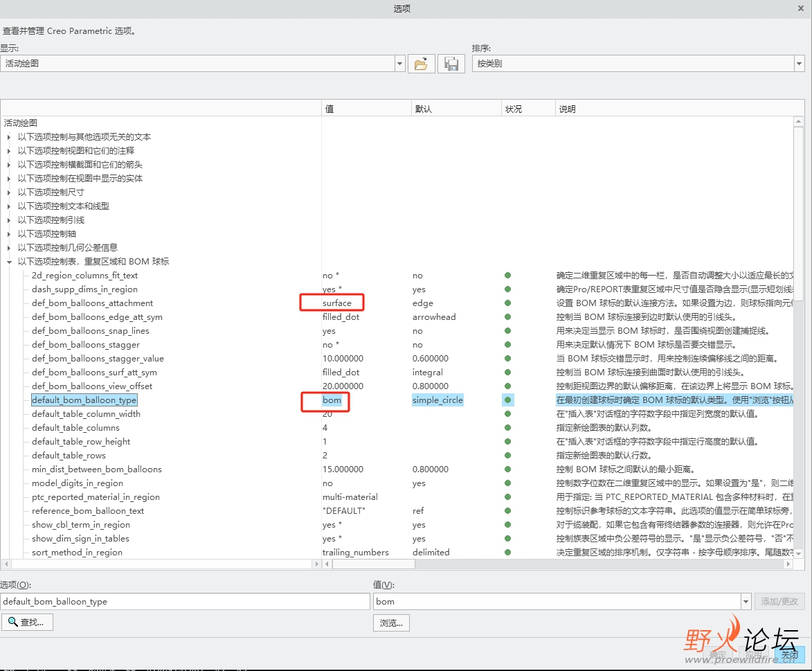Select the def_bom_balloons_attachment option
The height and width of the screenshot is (671, 812).
[92, 303]
